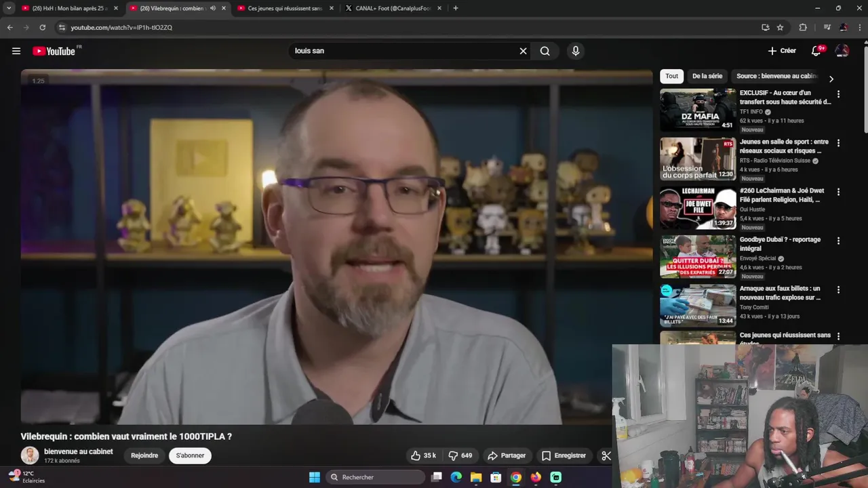
Task: Start voice search with the microphone
Action: pyautogui.click(x=576, y=51)
